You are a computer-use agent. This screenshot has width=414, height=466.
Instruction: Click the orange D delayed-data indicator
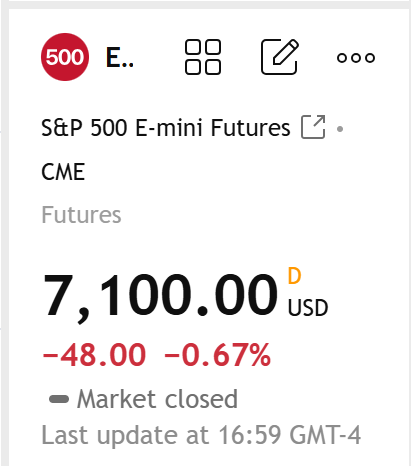(294, 276)
